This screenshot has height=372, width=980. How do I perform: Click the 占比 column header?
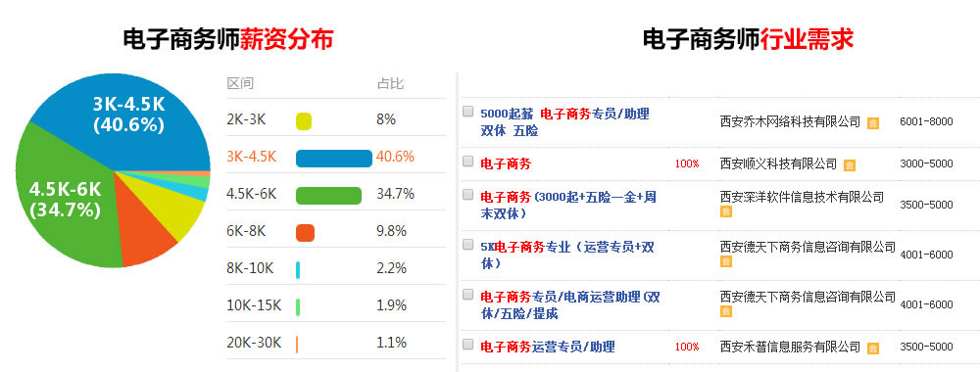390,83
